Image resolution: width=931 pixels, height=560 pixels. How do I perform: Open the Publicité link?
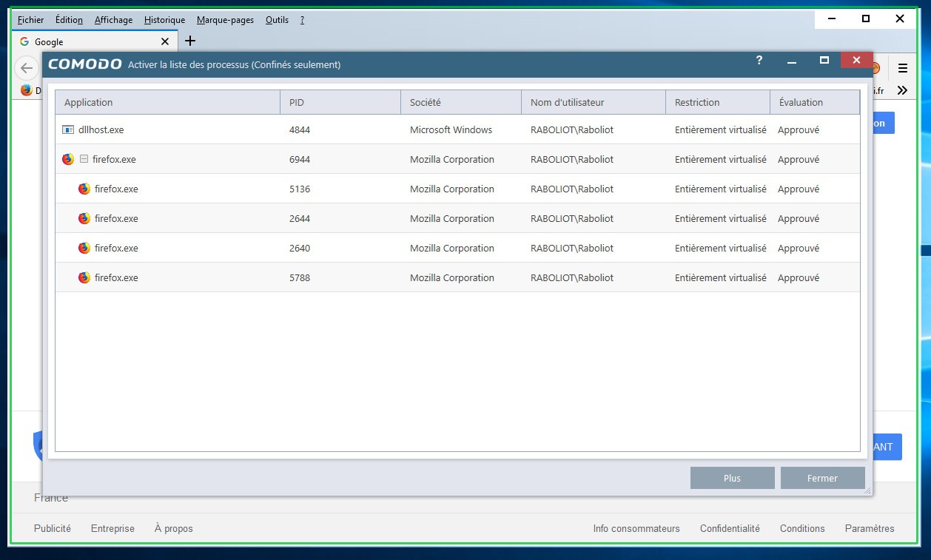coord(53,528)
